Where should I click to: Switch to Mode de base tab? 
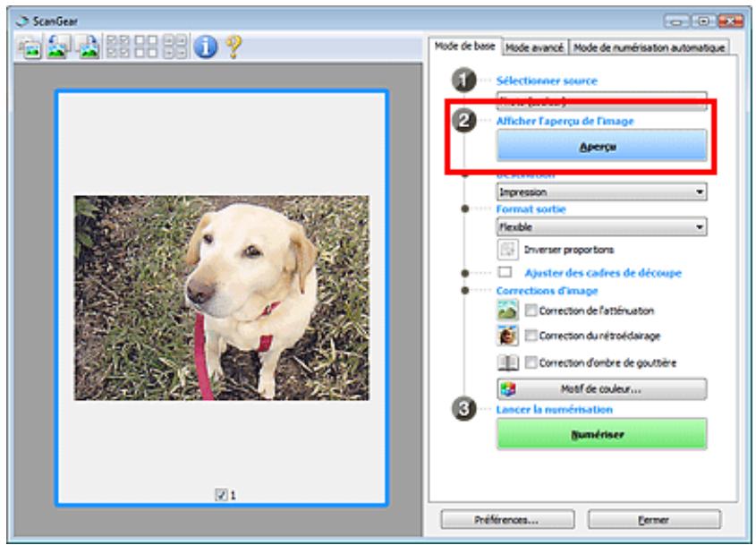tap(465, 47)
